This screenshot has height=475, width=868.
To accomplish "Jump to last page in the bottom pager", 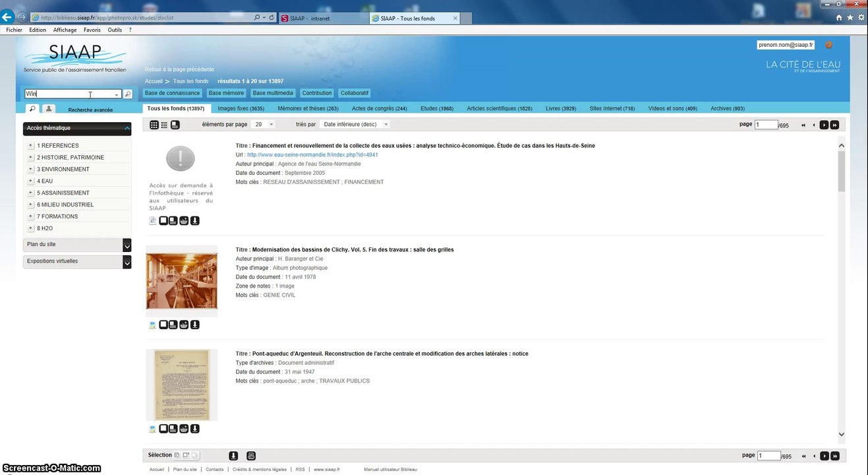I will (x=835, y=456).
